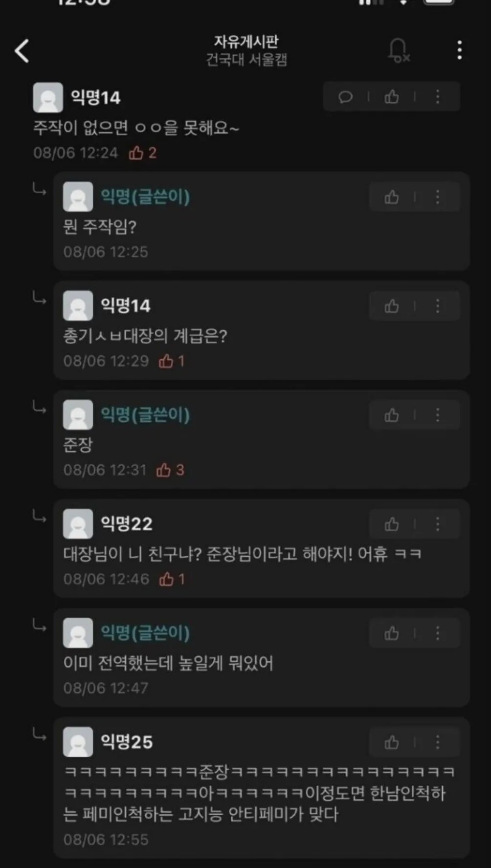
Task: Open the three-dot menu on 익명22's reply
Action: (438, 524)
